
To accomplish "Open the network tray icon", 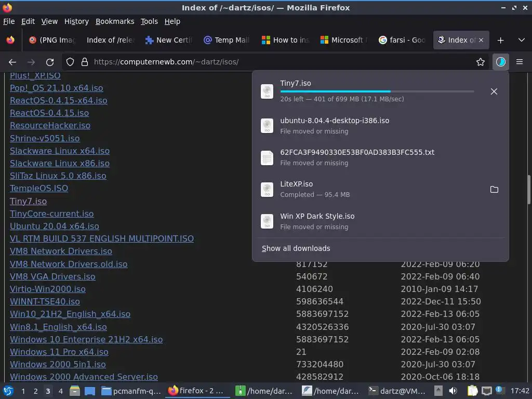I will tap(486, 391).
